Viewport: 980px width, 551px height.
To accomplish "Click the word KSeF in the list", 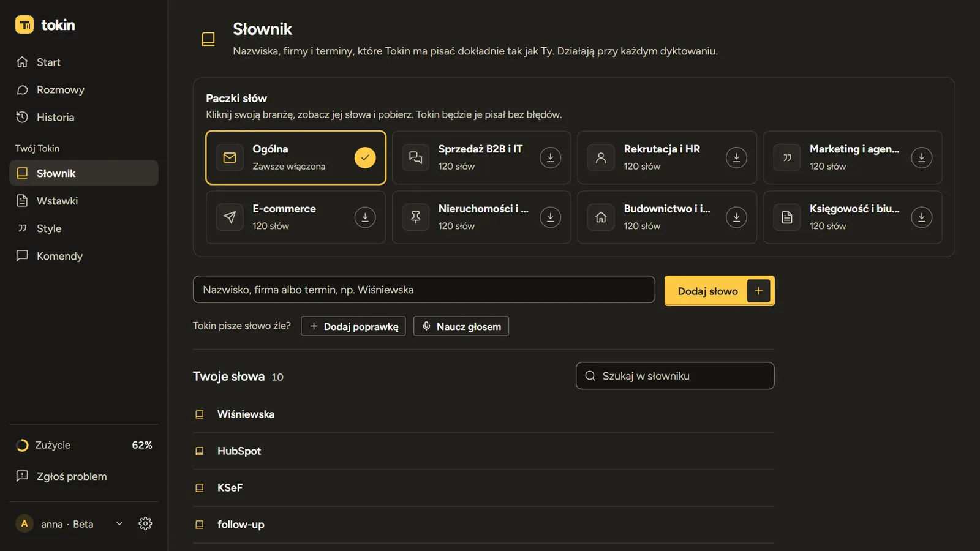I will point(230,488).
